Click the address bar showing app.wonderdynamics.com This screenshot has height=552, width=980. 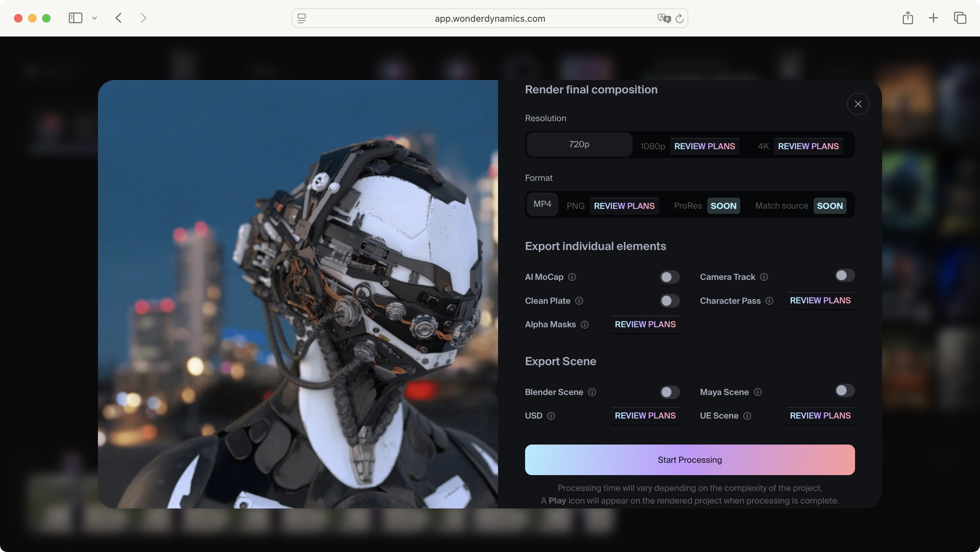point(490,18)
